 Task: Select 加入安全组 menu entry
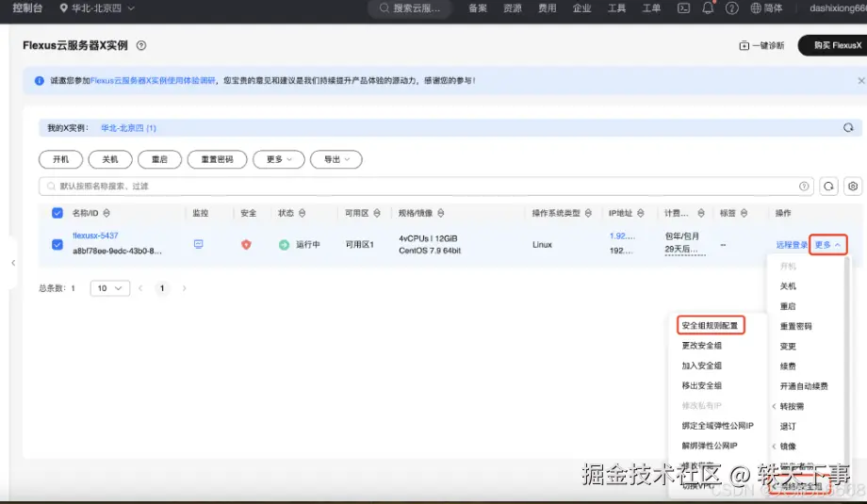point(702,366)
